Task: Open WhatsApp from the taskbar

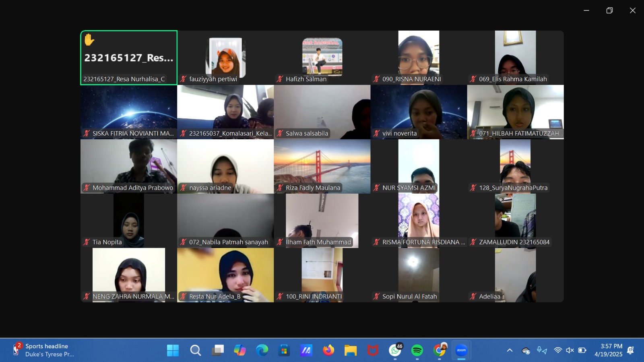Action: coord(395,350)
